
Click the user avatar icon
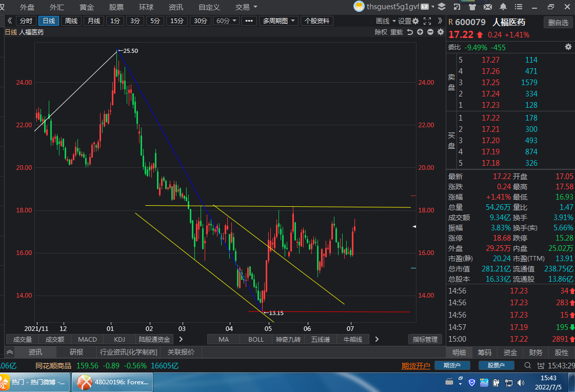[359, 6]
